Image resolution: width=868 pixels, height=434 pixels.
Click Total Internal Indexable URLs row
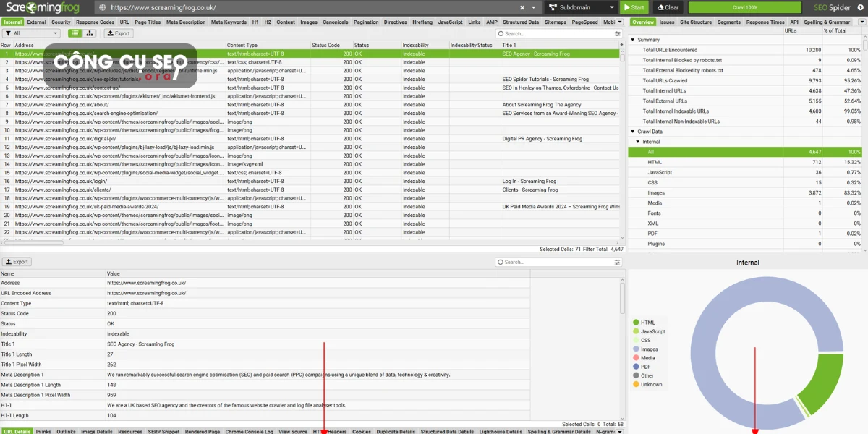click(745, 111)
